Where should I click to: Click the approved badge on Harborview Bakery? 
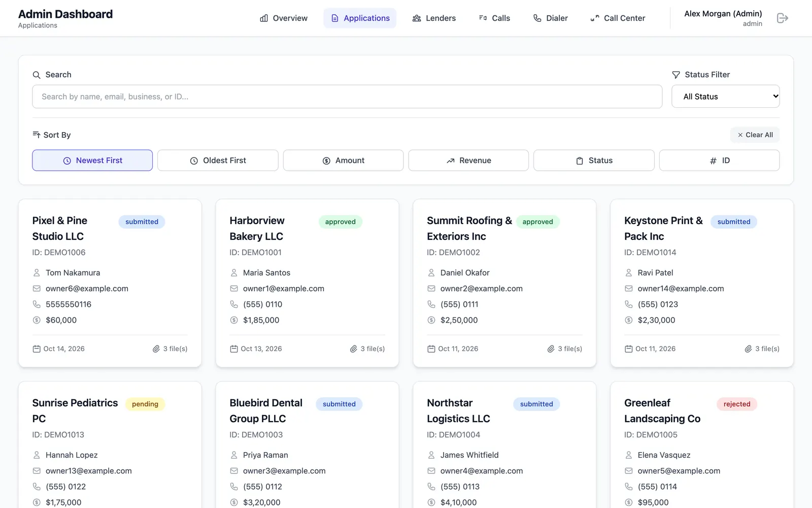click(x=341, y=222)
